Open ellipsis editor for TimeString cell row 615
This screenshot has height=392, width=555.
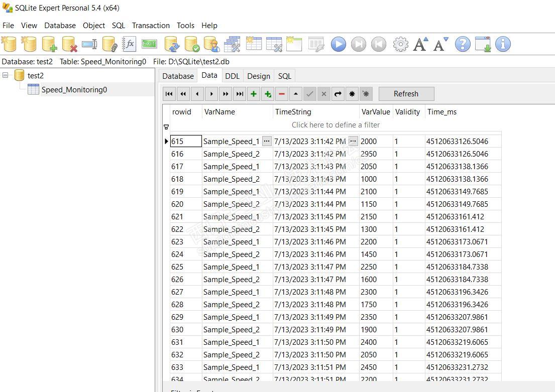tap(353, 141)
